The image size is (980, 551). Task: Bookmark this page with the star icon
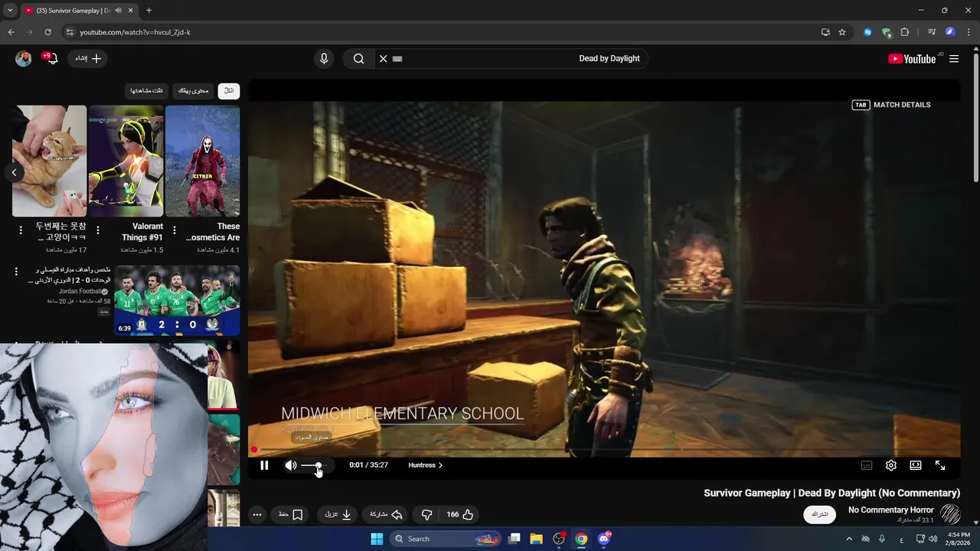coord(842,32)
